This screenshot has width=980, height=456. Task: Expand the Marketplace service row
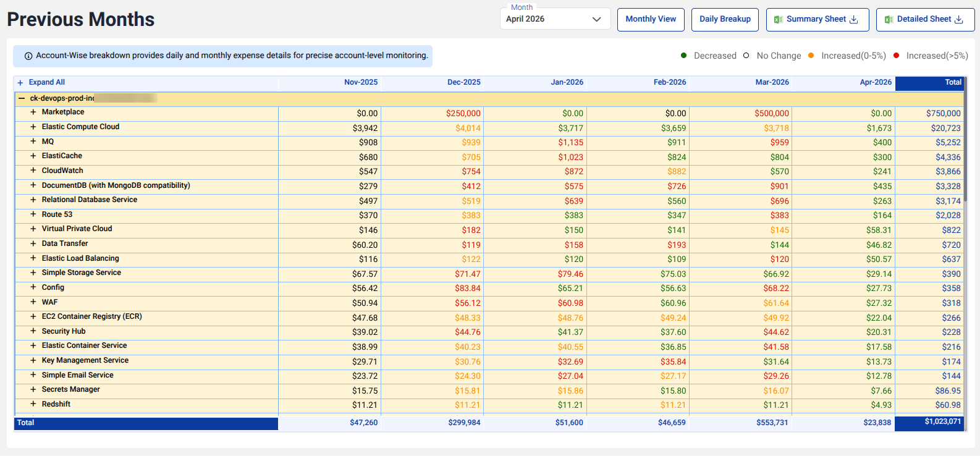(x=33, y=112)
